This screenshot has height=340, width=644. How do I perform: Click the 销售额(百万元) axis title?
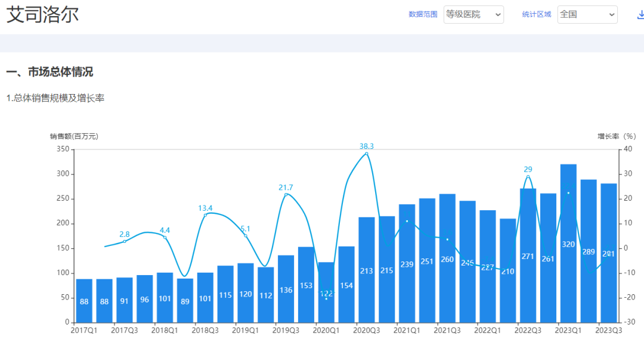[74, 136]
